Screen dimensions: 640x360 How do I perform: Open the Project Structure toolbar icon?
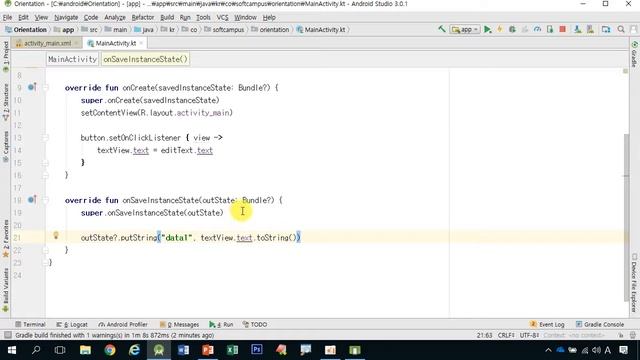click(606, 29)
